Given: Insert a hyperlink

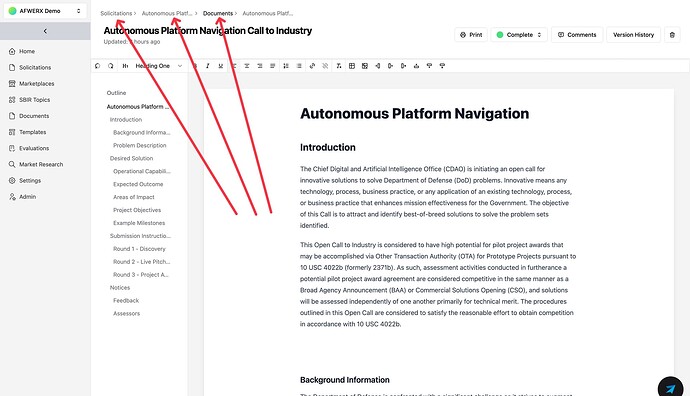Looking at the screenshot, I should (312, 66).
